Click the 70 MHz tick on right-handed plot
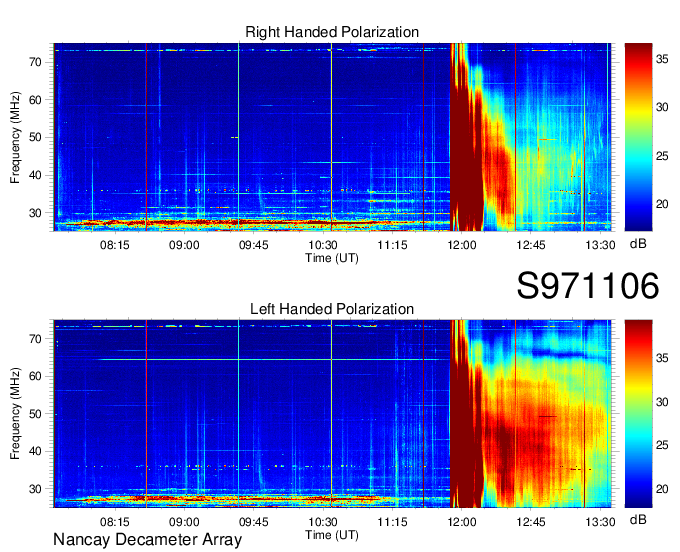Viewport: 680px width, 552px height. tap(36, 62)
